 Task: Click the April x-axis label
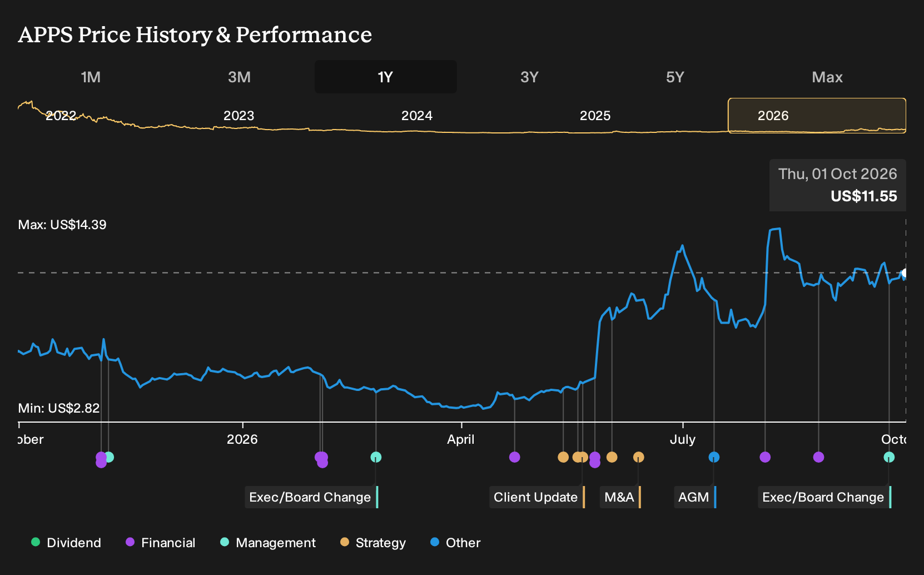(x=461, y=439)
